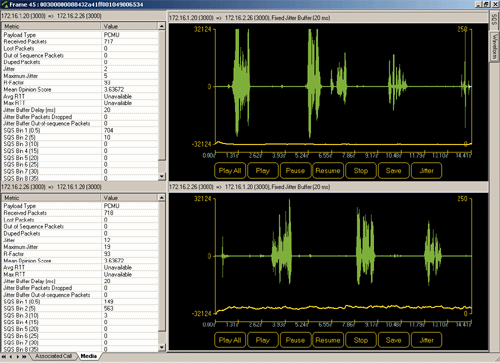Resume playback in the upper waveform panel
The image size is (500, 363).
pyautogui.click(x=328, y=171)
